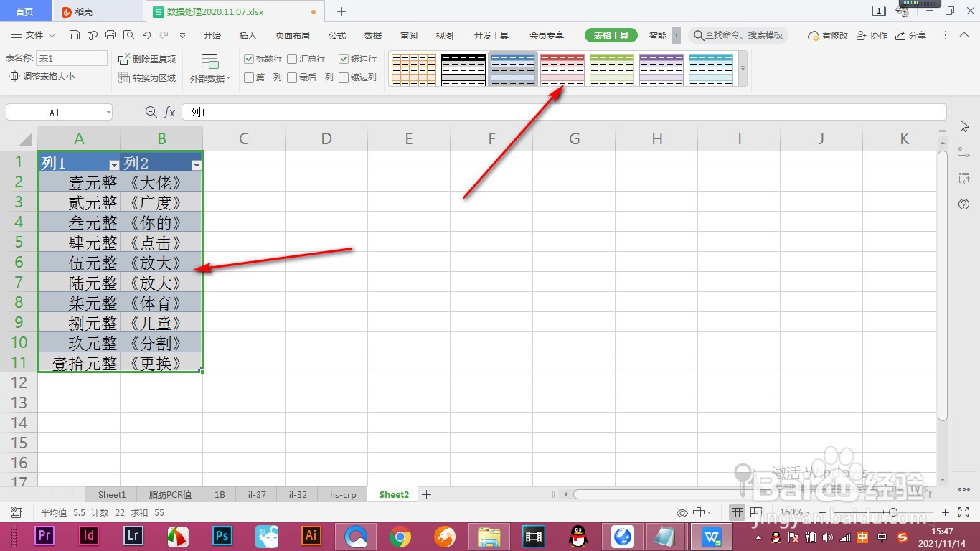Image resolution: width=980 pixels, height=551 pixels.
Task: Open the 开始 tab
Action: 212,35
